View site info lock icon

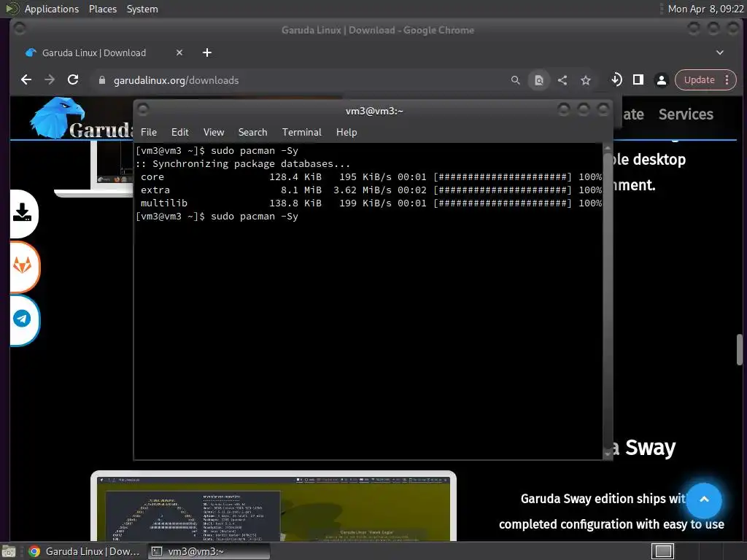pyautogui.click(x=101, y=80)
